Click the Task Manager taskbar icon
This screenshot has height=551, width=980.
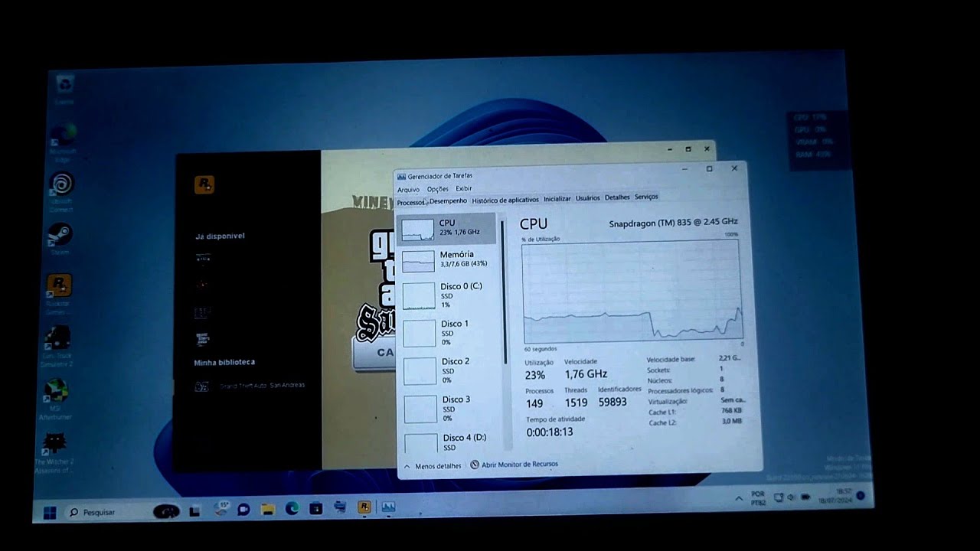(388, 507)
